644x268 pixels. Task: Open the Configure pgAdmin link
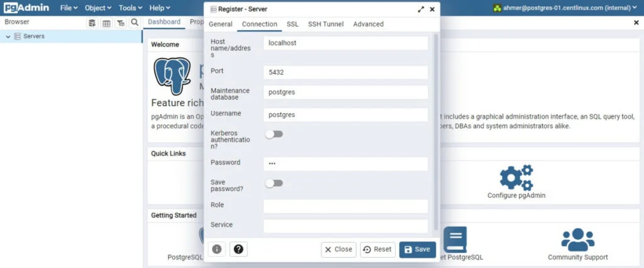[x=516, y=196]
